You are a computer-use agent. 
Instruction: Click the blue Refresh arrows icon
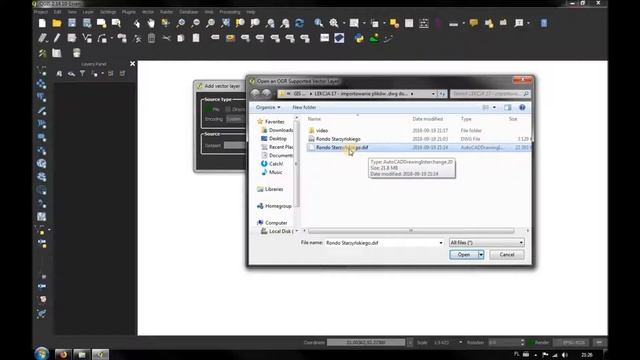pyautogui.click(x=300, y=23)
